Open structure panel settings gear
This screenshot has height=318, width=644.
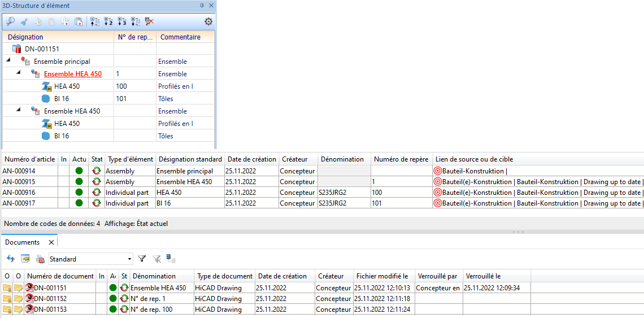click(x=208, y=21)
